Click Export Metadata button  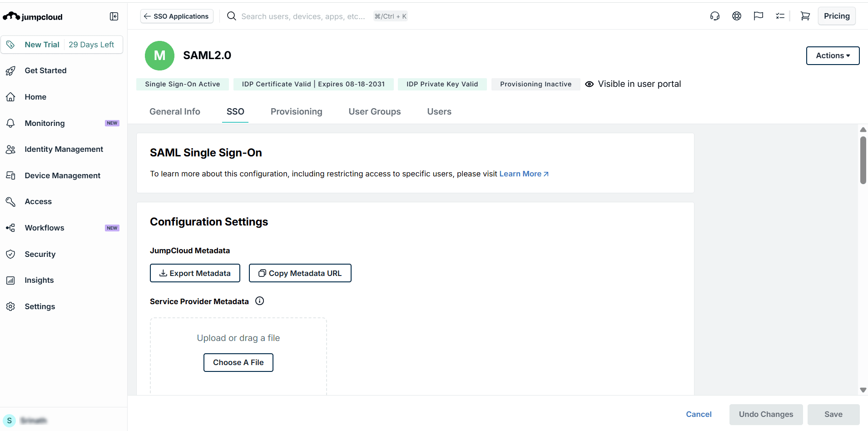[195, 273]
